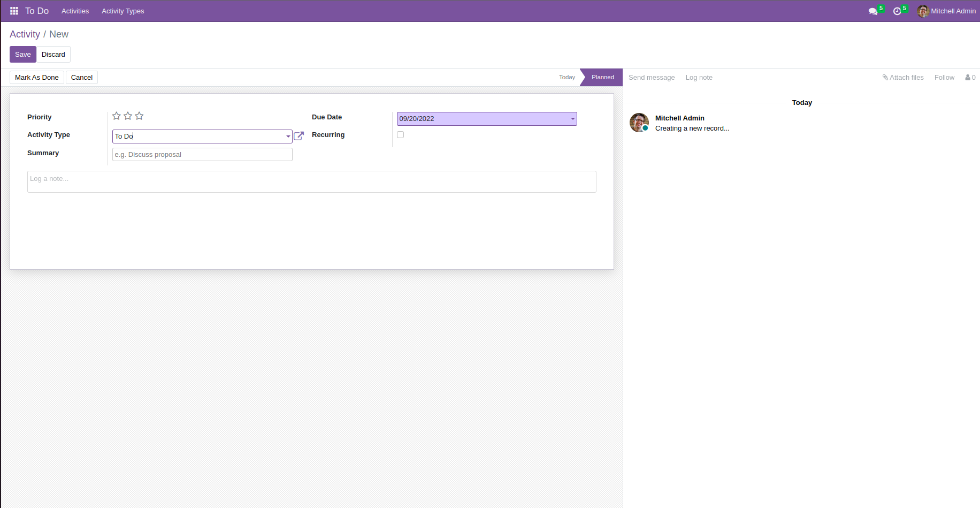Click Attach files in the chatter
This screenshot has height=508, width=980.
903,78
